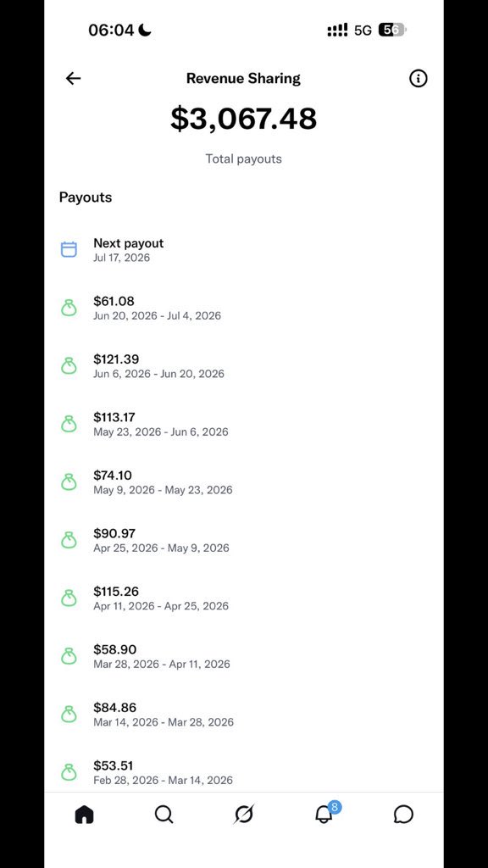Open the info icon beside Revenue Sharing
488x868 pixels.
(419, 79)
